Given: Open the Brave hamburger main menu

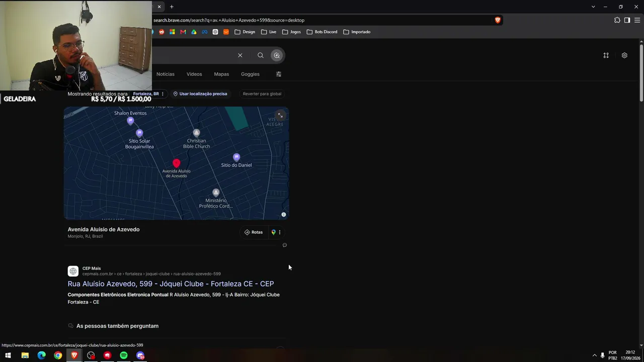Looking at the screenshot, I should click(x=637, y=20).
